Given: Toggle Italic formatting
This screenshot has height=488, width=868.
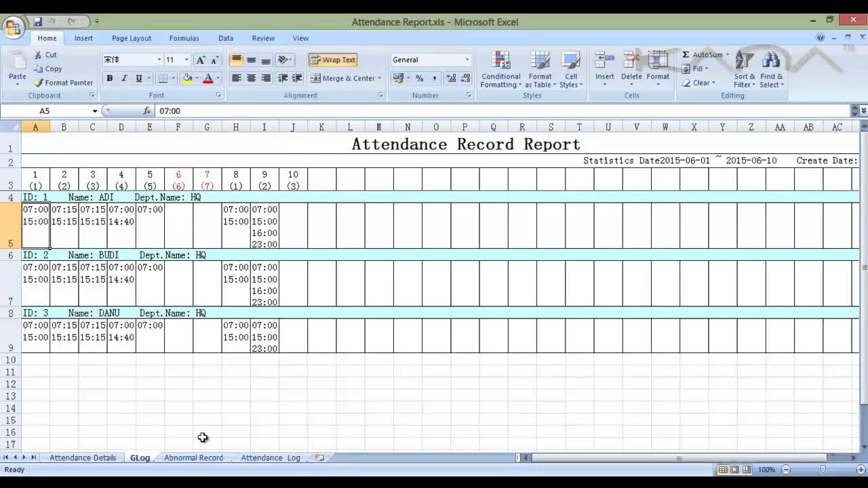Looking at the screenshot, I should (x=124, y=78).
